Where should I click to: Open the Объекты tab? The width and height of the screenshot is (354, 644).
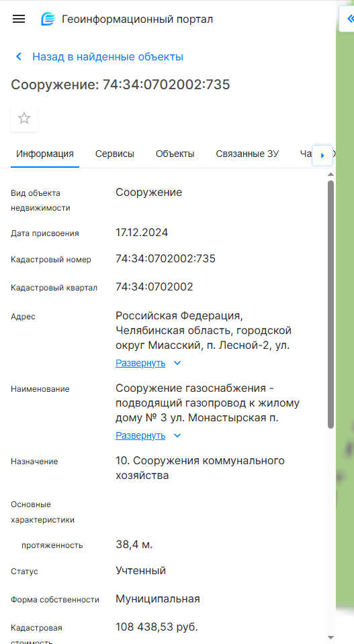tap(175, 154)
